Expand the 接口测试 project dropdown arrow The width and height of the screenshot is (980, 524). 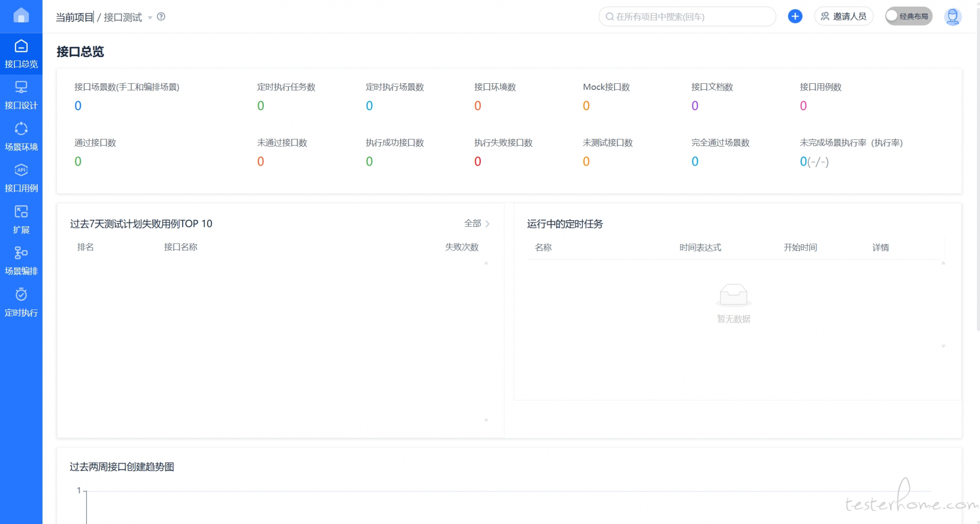click(150, 18)
